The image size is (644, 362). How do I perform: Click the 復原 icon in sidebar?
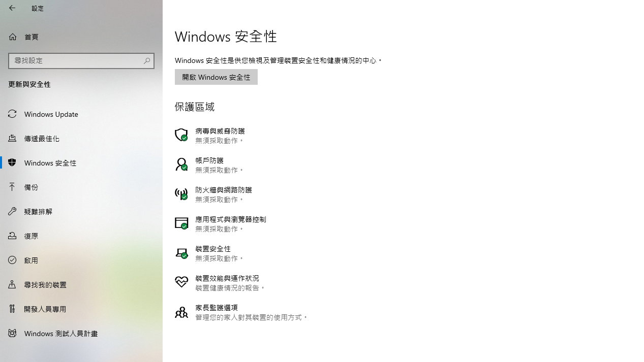point(12,236)
